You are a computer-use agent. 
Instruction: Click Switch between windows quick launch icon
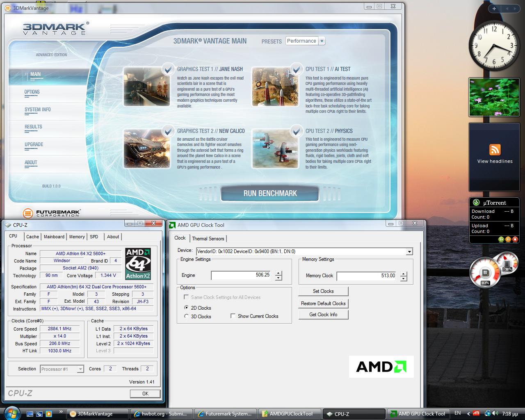[x=39, y=413]
